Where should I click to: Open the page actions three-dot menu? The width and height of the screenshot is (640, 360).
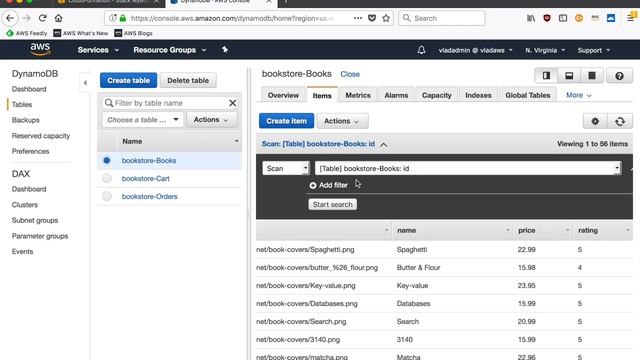(x=358, y=18)
